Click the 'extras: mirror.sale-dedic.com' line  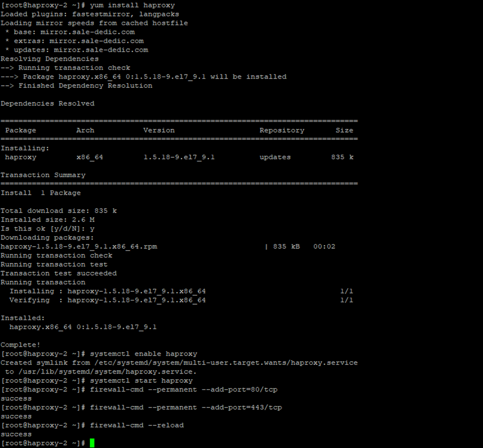pyautogui.click(x=74, y=41)
